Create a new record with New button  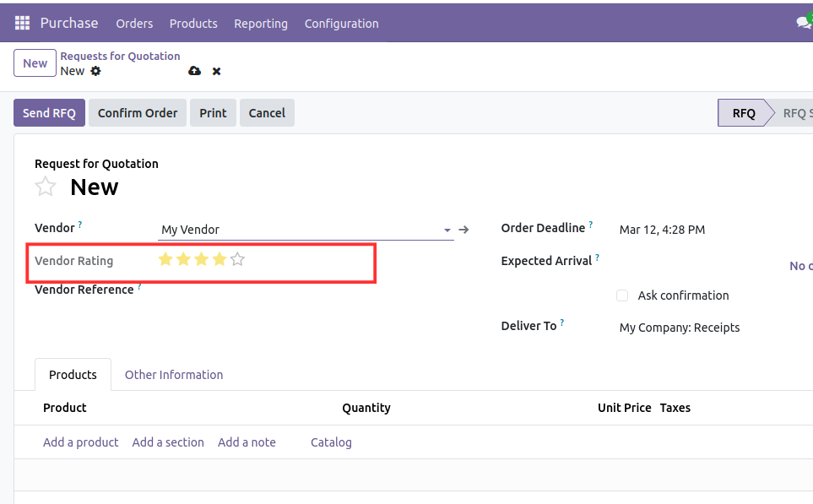(x=35, y=62)
